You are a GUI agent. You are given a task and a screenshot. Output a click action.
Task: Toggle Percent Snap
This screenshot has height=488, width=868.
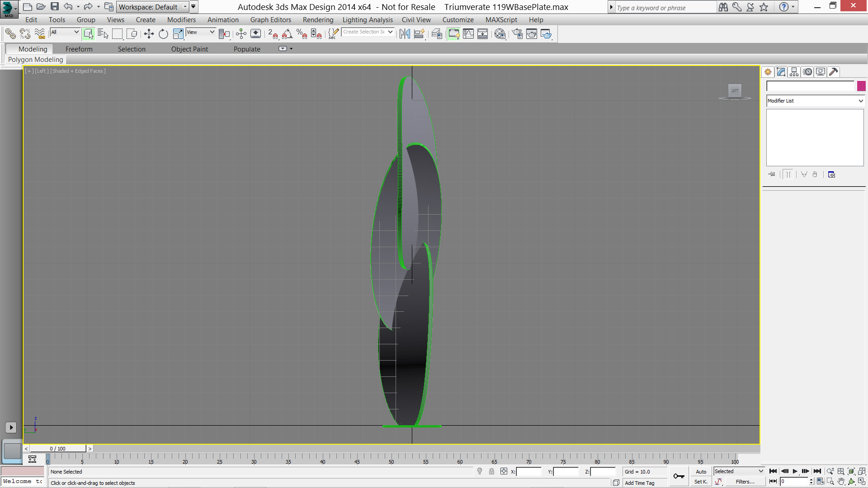302,34
